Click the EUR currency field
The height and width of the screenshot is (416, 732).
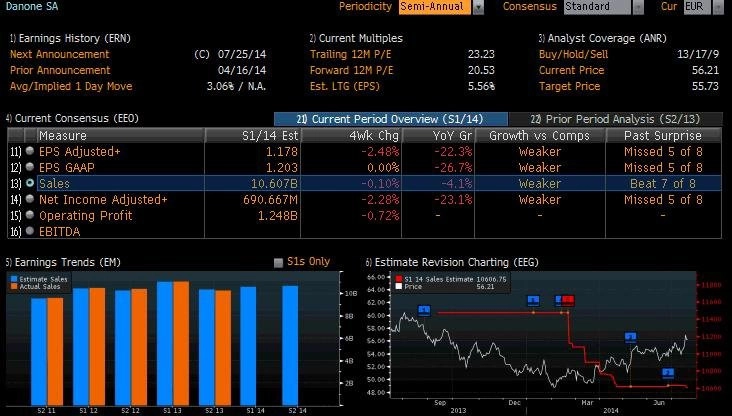(697, 7)
